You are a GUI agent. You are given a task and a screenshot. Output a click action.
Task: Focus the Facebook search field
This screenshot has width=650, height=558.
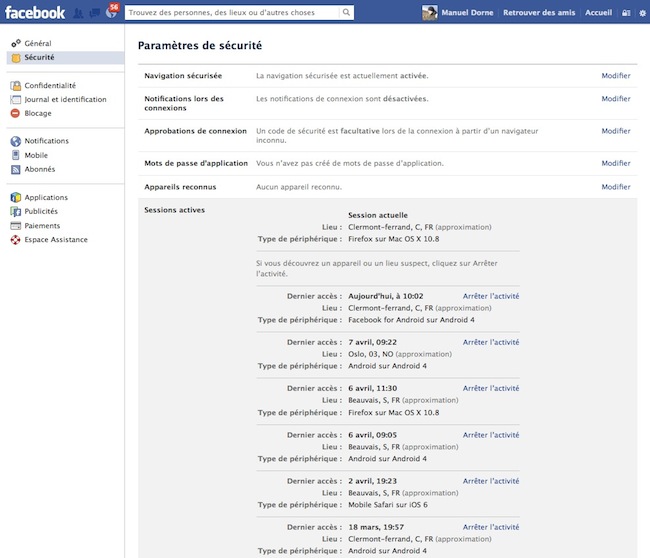(232, 12)
